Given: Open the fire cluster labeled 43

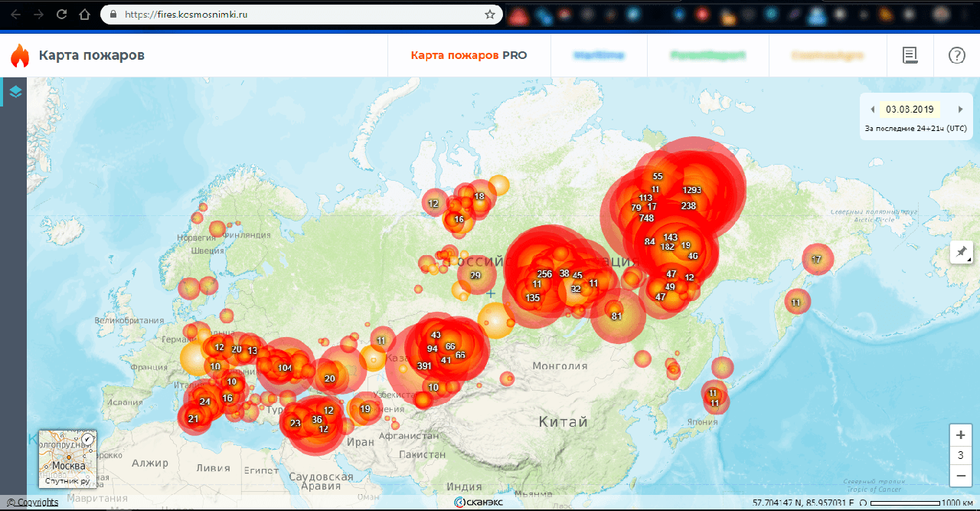Looking at the screenshot, I should tap(436, 335).
